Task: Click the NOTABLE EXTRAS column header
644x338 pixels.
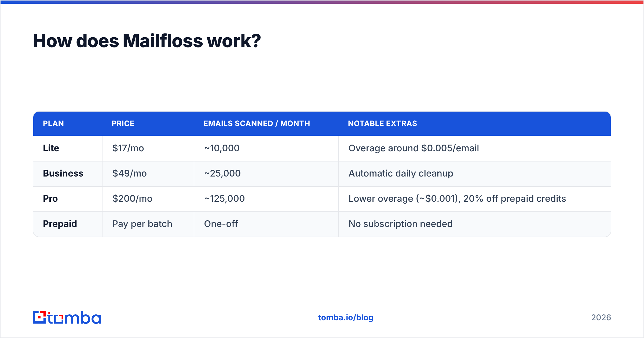Action: pos(382,123)
